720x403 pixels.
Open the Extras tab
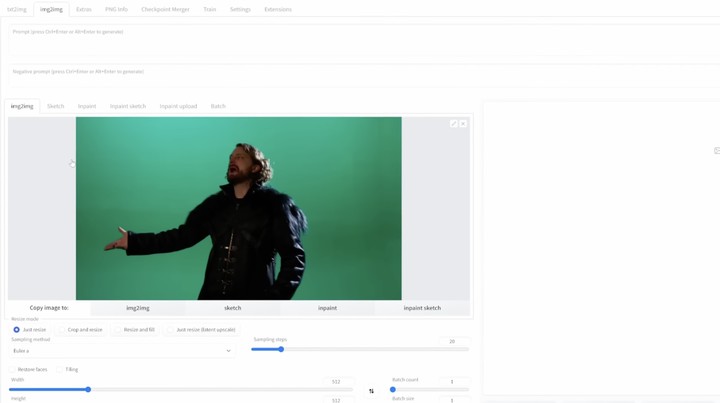(x=84, y=9)
